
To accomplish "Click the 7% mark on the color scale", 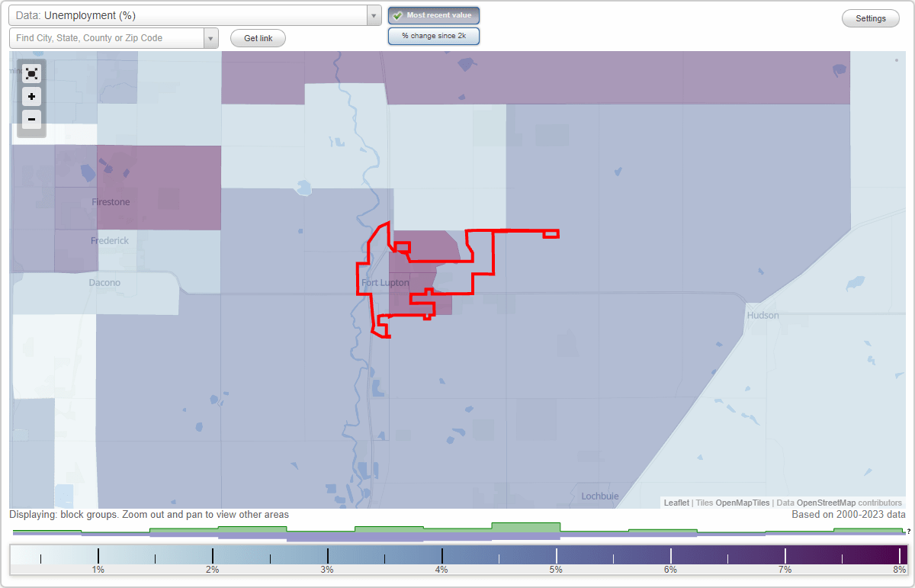I will 785,555.
